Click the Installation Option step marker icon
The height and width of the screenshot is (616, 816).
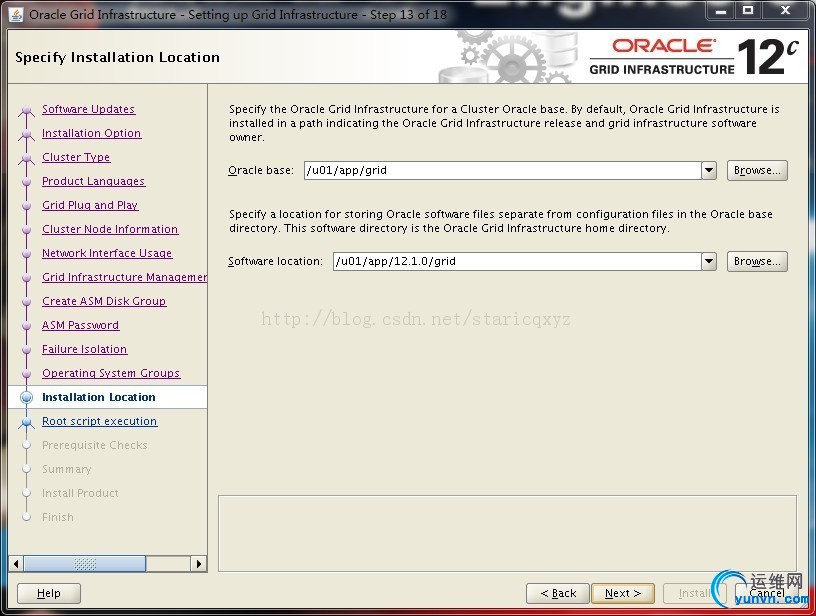pyautogui.click(x=26, y=135)
